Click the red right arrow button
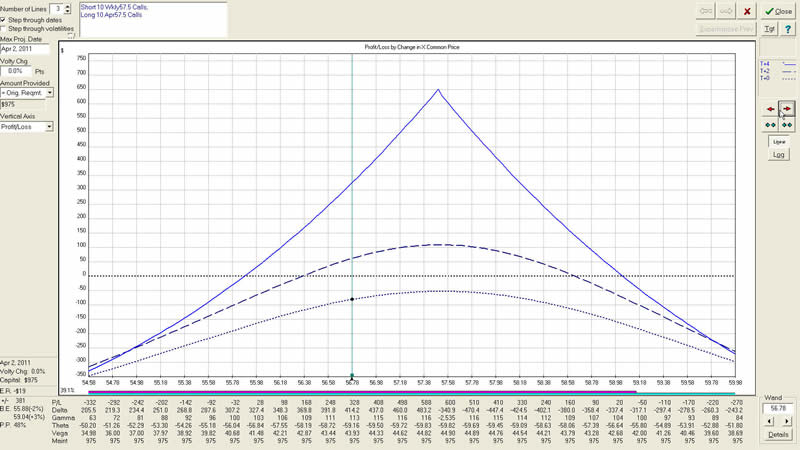Image resolution: width=800 pixels, height=450 pixels. 786,107
